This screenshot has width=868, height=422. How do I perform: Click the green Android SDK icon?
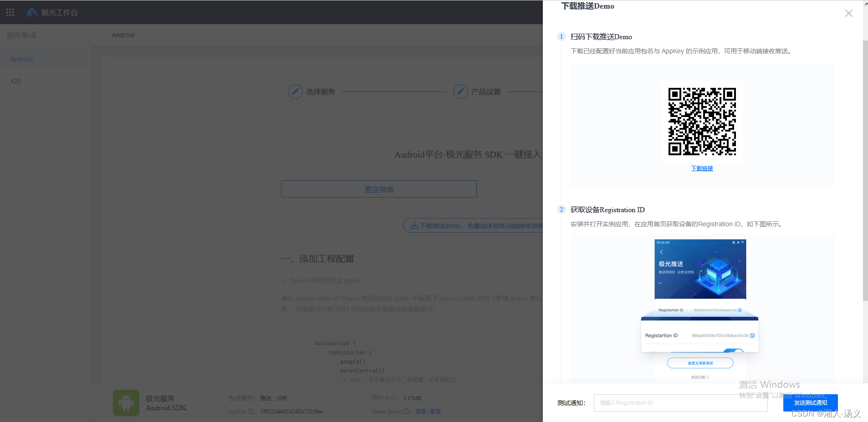tap(126, 403)
